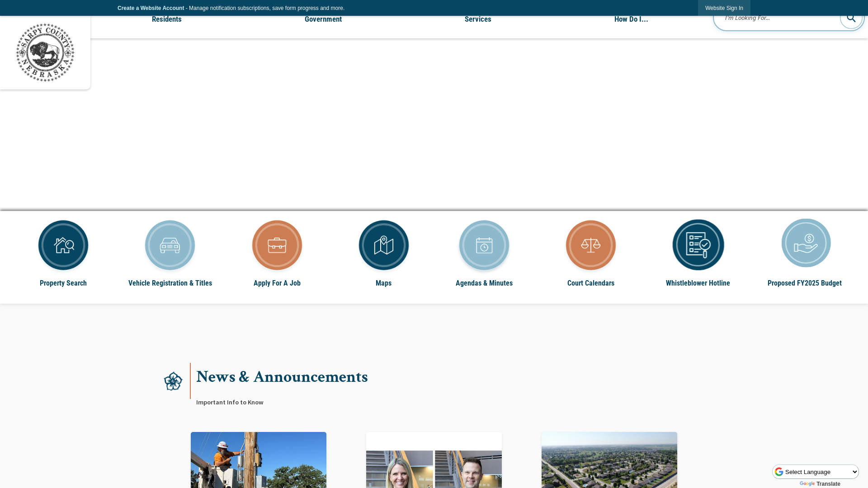
Task: Expand the Select Language dropdown
Action: pyautogui.click(x=816, y=472)
